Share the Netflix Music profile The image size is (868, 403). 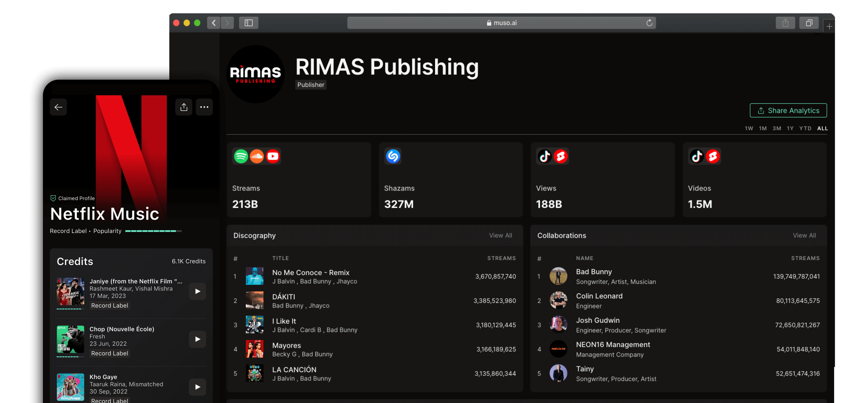[184, 107]
